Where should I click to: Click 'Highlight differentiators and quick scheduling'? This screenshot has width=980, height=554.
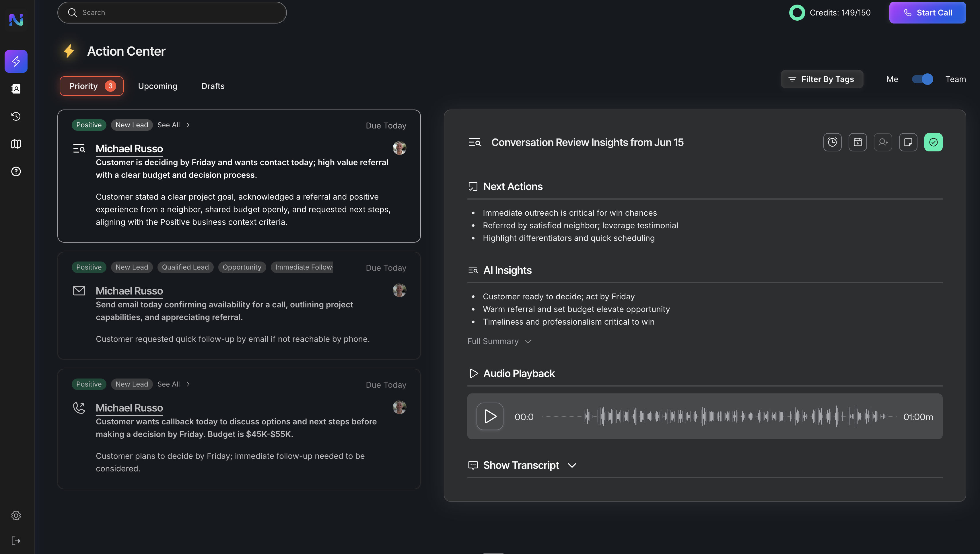point(569,238)
